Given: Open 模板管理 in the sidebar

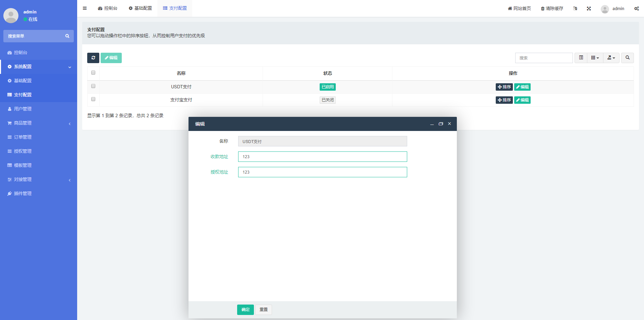Looking at the screenshot, I should coord(39,165).
